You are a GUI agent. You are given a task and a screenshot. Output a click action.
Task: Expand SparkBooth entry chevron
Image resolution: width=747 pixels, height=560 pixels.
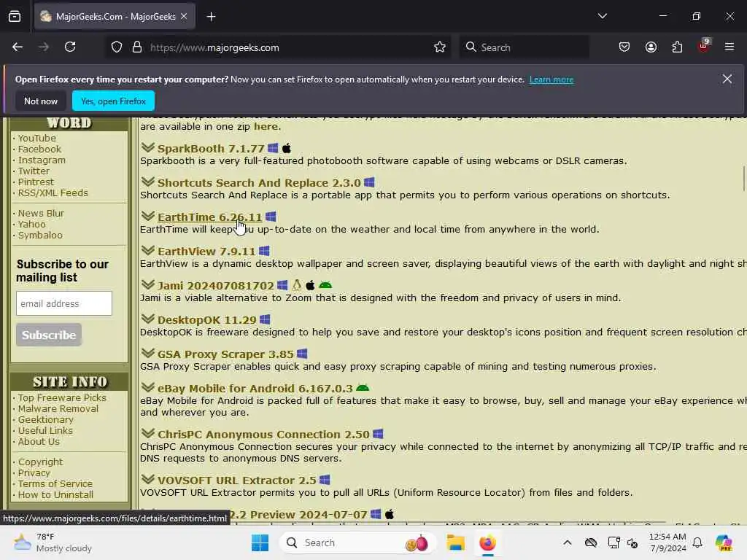[147, 147]
